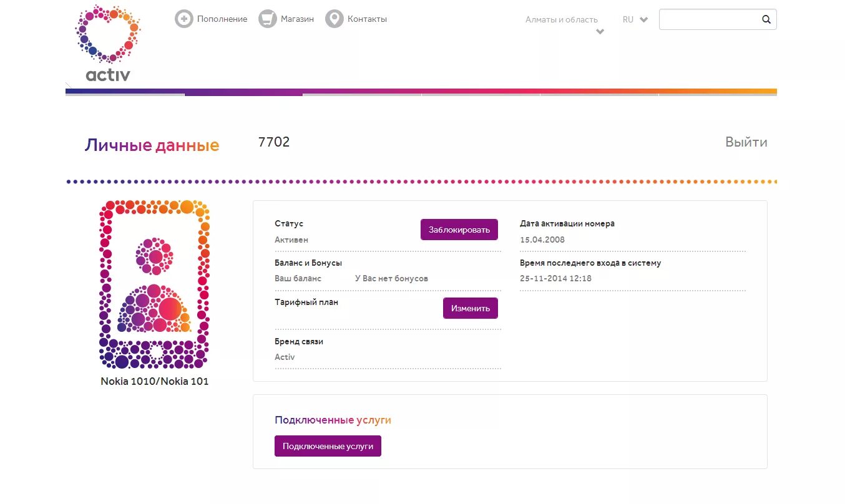Click the magnifier search icon
The height and width of the screenshot is (504, 845).
coord(766,19)
